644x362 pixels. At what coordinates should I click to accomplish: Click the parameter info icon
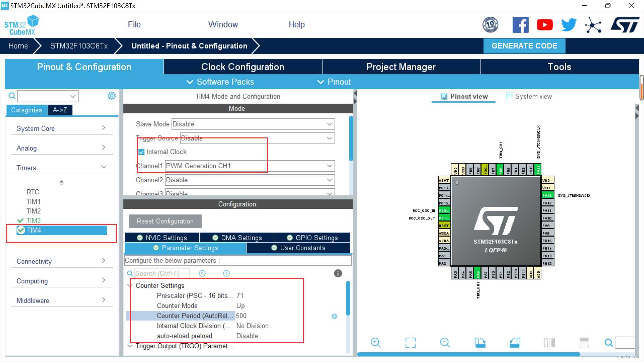(338, 274)
